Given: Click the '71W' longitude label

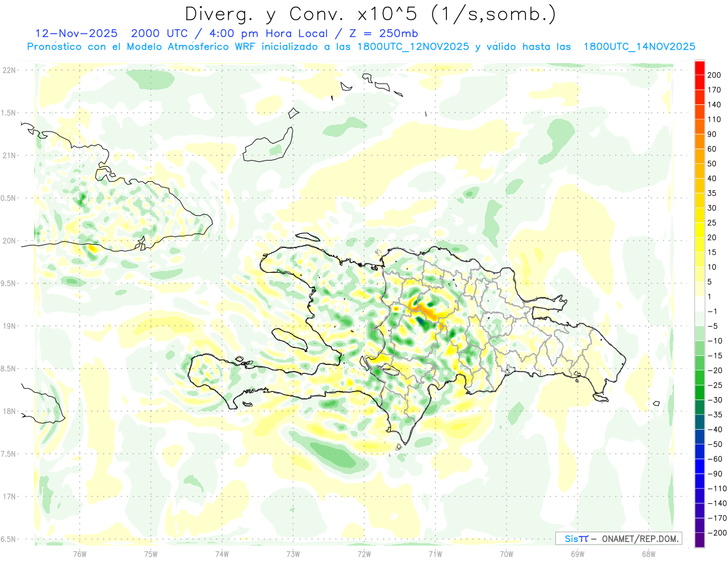Looking at the screenshot, I should (435, 554).
